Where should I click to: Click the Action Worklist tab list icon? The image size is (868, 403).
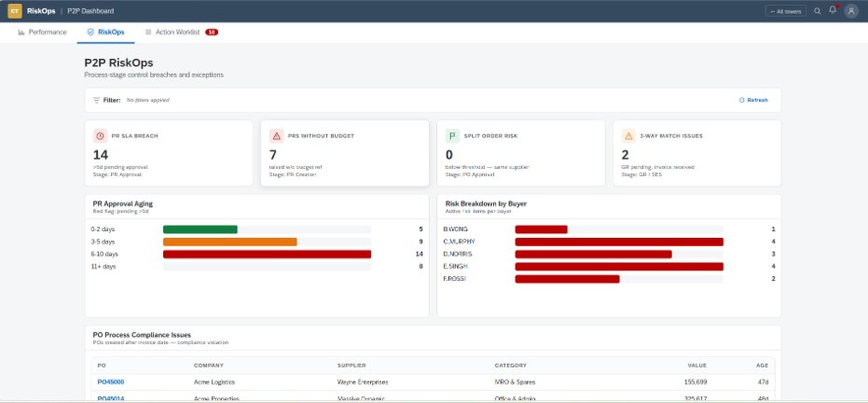148,32
